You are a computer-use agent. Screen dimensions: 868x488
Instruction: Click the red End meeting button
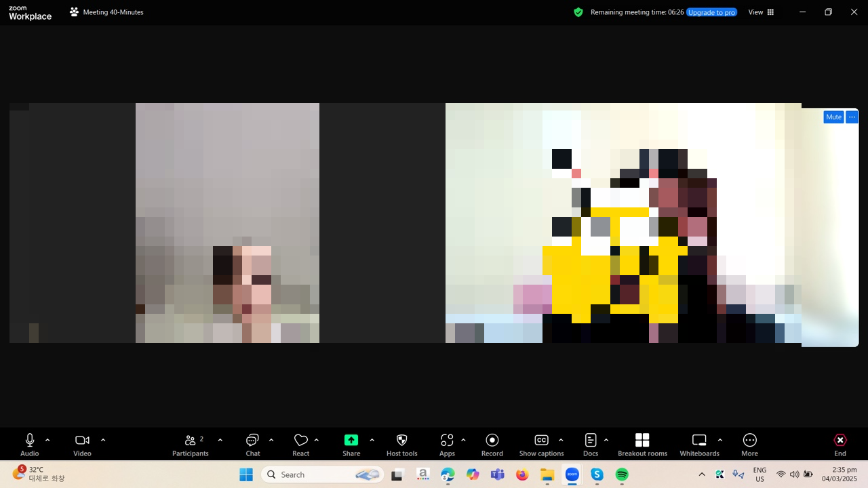point(840,445)
